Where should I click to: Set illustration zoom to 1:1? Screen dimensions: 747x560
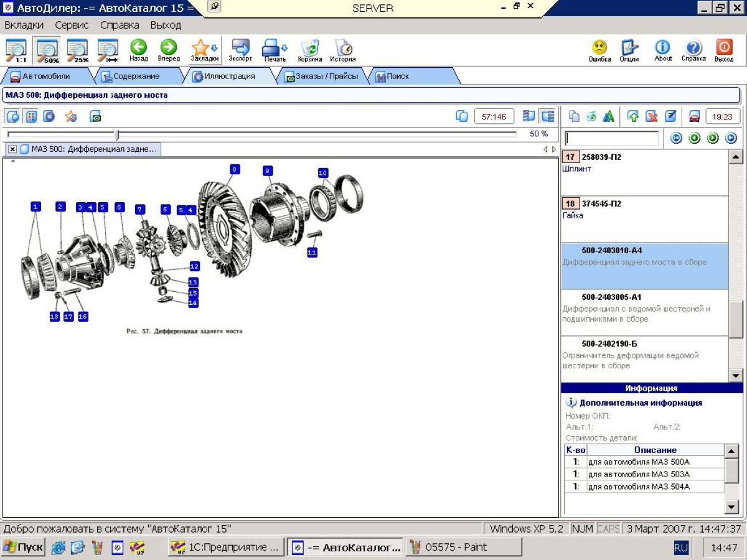(x=16, y=50)
